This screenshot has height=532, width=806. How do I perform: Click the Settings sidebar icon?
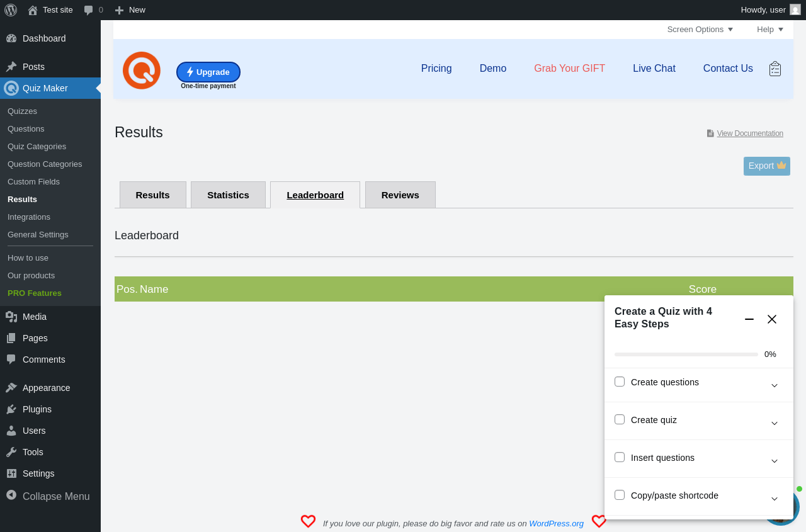click(x=11, y=473)
